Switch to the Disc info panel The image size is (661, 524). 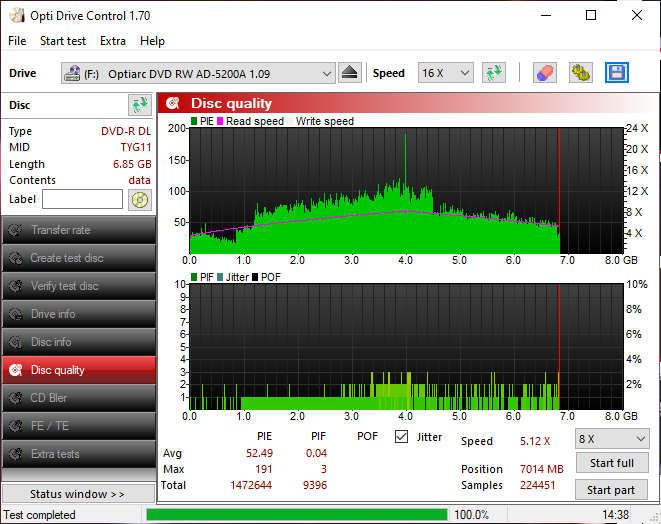point(79,342)
